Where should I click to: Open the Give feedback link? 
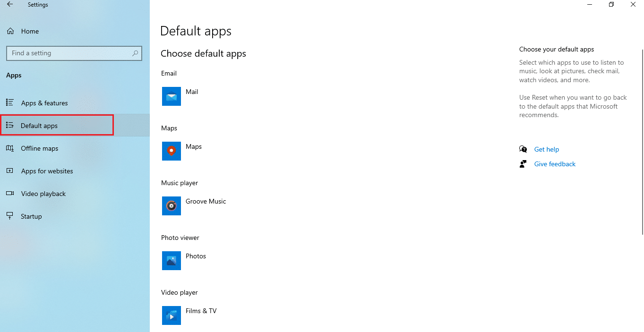point(555,164)
